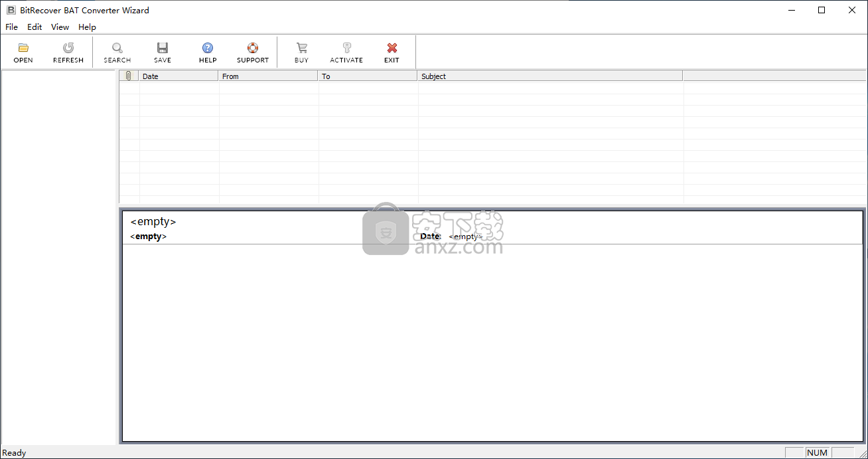Sort by the From column header
Screen dimensions: 868x459
click(x=268, y=76)
